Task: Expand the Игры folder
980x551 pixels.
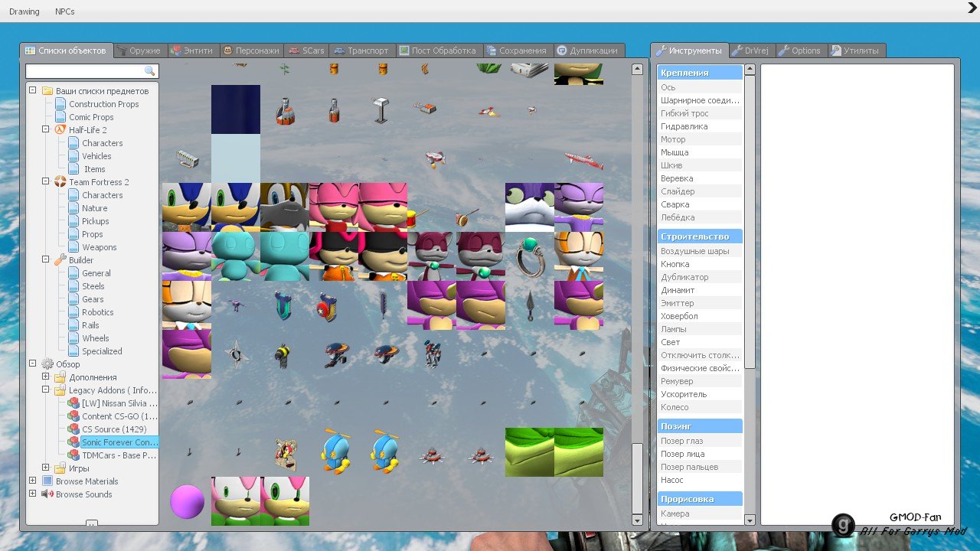Action: coord(45,468)
